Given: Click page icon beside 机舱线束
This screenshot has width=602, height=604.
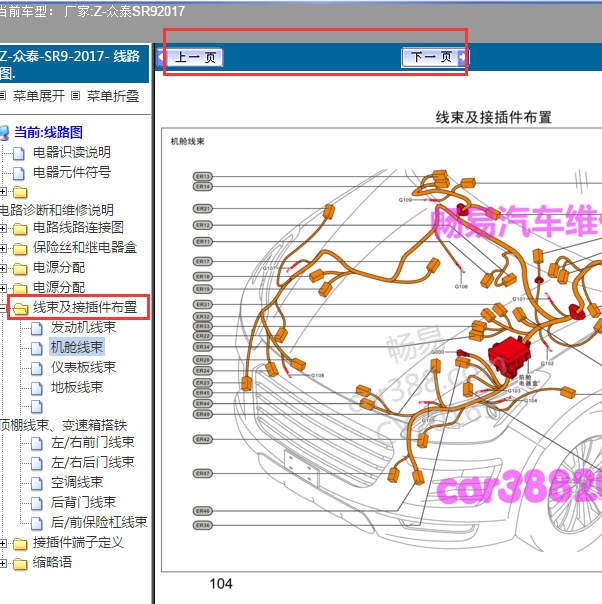Looking at the screenshot, I should click(x=37, y=348).
